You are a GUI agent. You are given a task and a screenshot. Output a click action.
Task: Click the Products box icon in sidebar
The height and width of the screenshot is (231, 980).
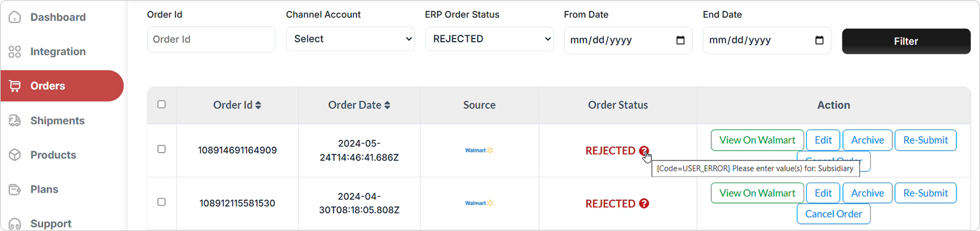tap(15, 155)
